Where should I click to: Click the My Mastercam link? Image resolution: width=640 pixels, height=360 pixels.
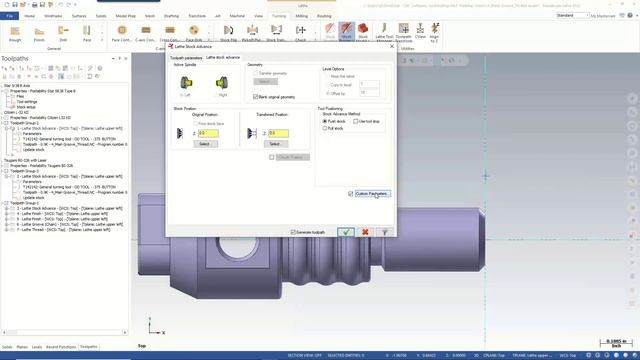[x=603, y=16]
